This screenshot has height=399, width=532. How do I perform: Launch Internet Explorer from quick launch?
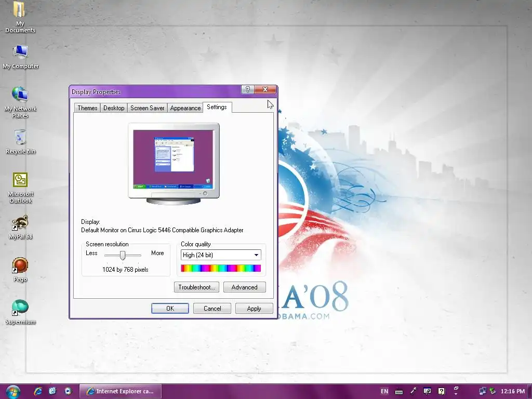37,391
